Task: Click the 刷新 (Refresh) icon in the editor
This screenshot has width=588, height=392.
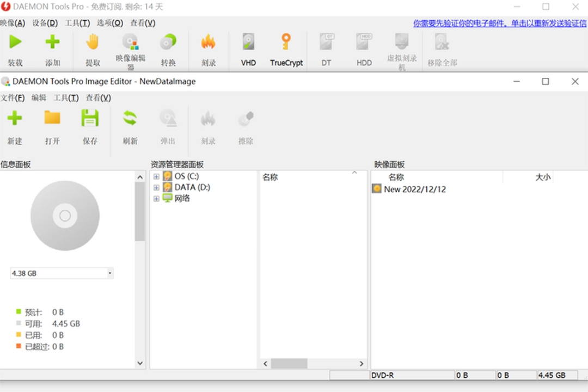Action: 130,125
